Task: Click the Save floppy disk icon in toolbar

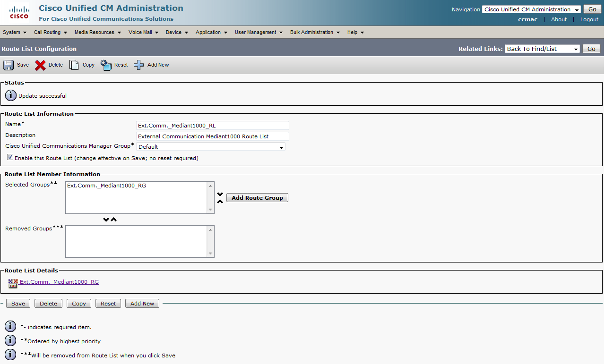Action: point(9,65)
